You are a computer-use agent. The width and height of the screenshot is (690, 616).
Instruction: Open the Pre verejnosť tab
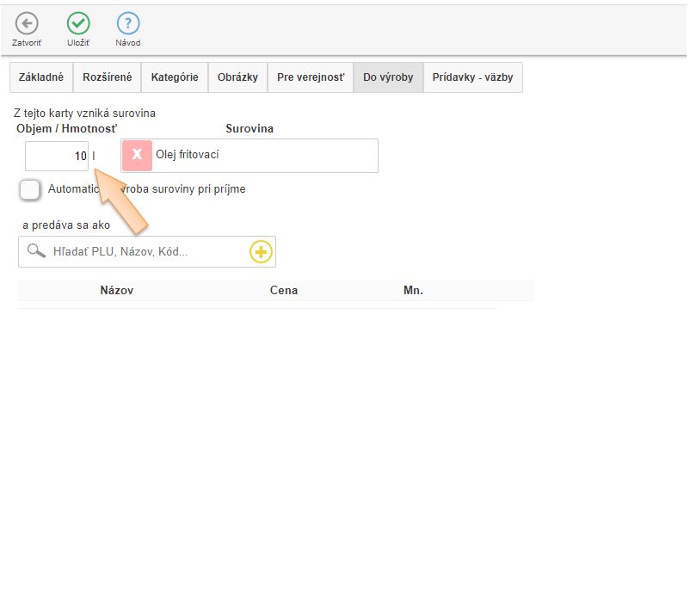(x=311, y=77)
